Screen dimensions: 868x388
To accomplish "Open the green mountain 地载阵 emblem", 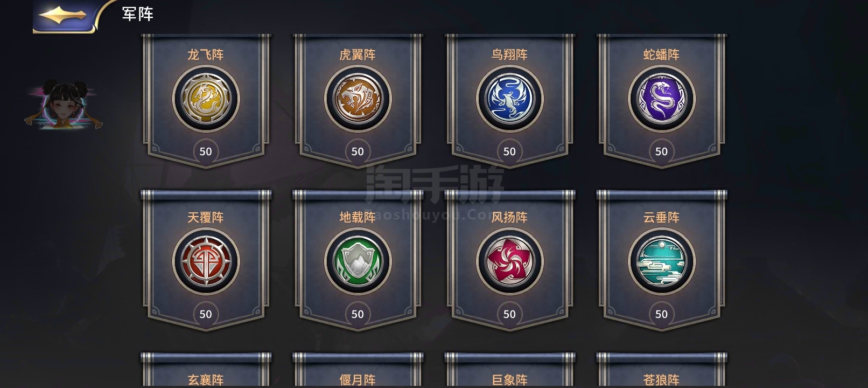I will [x=358, y=262].
